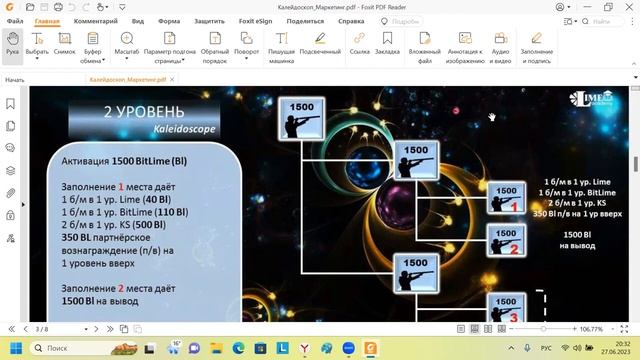
Task: Click the Save icon in quick access toolbar
Action: click(x=44, y=7)
